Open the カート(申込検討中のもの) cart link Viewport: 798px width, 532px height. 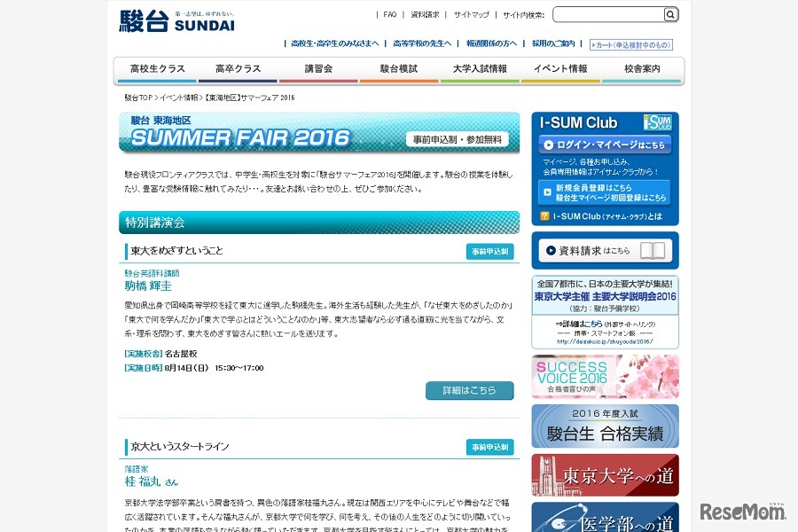click(631, 43)
